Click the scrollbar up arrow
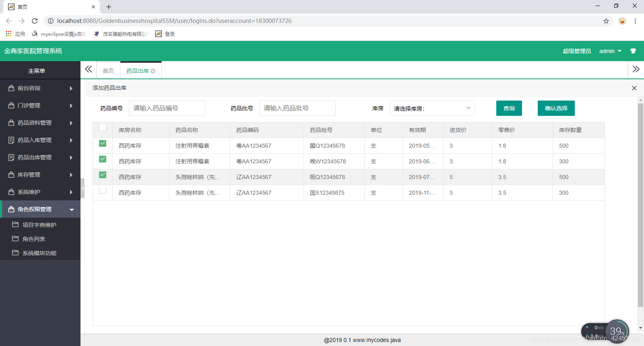 coord(640,100)
